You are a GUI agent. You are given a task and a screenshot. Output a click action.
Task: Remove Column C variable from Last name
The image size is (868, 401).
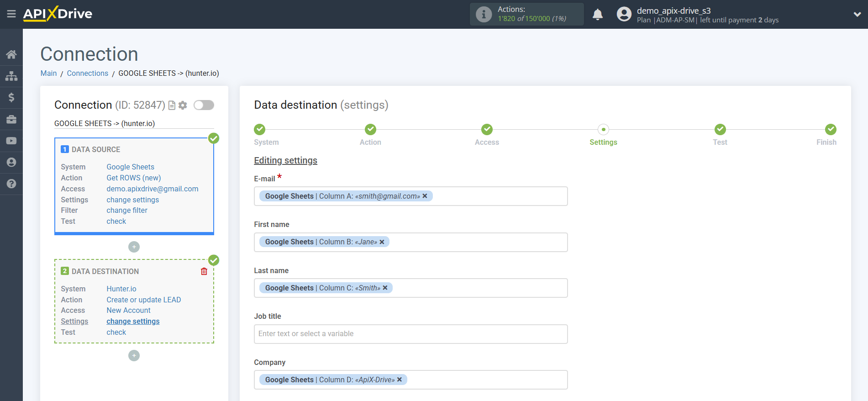click(385, 288)
